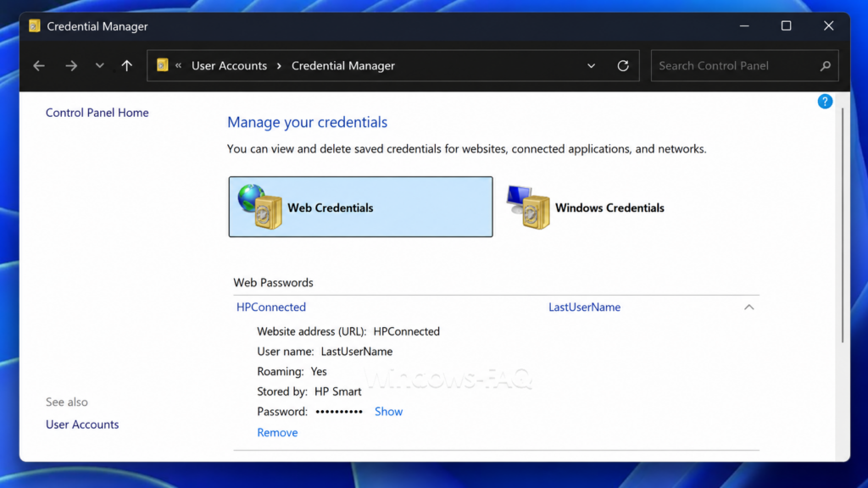This screenshot has height=488, width=868.
Task: Click LastUserName in the entry header
Action: point(585,307)
